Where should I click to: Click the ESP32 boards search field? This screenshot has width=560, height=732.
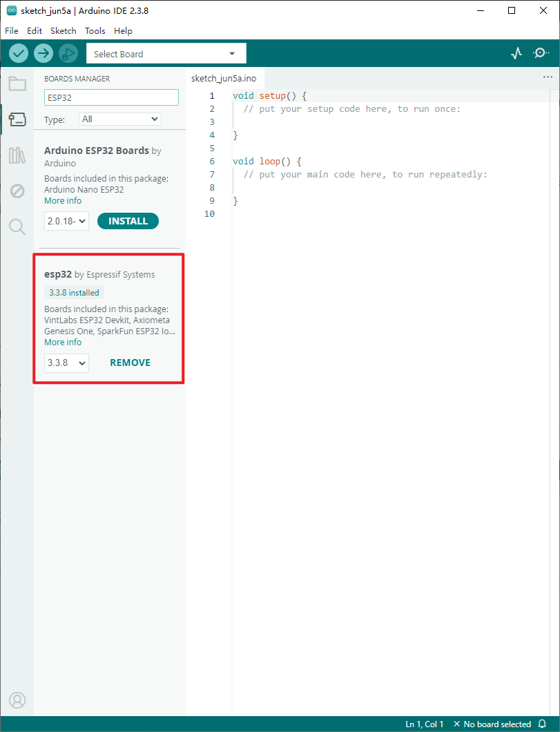[111, 97]
